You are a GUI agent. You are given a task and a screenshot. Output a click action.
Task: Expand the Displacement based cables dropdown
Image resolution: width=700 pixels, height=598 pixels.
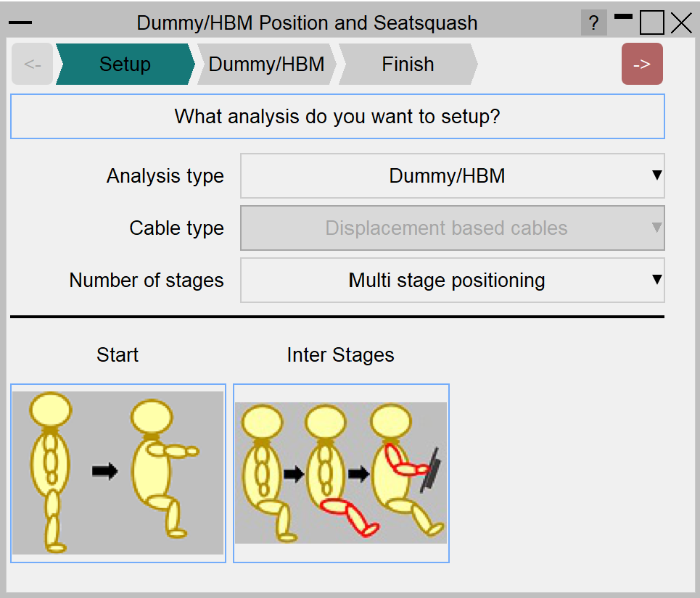pos(452,228)
